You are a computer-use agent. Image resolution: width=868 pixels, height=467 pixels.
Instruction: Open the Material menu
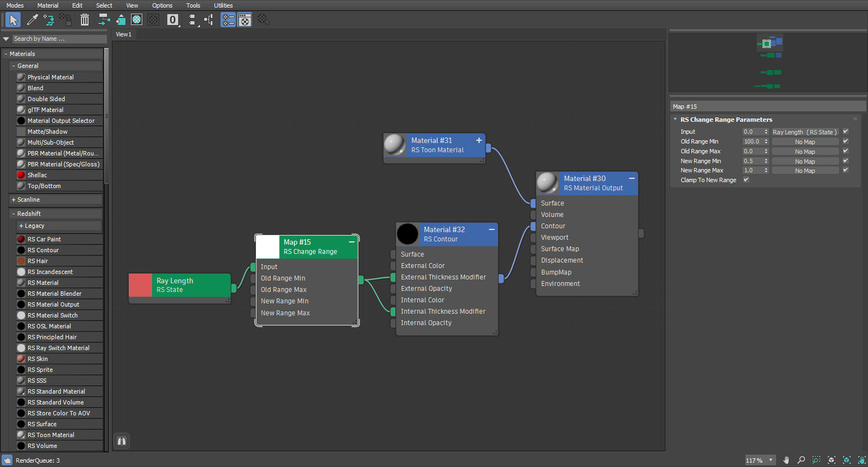point(48,5)
